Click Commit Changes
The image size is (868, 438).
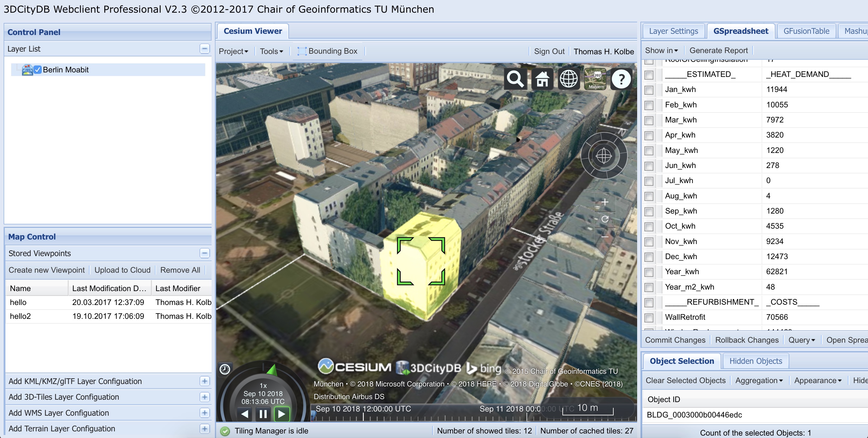click(675, 340)
